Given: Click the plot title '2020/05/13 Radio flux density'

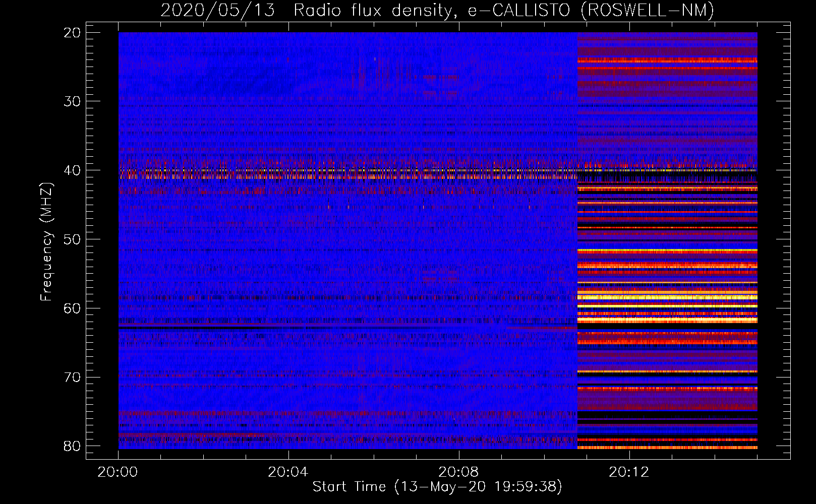Looking at the screenshot, I should pos(437,10).
